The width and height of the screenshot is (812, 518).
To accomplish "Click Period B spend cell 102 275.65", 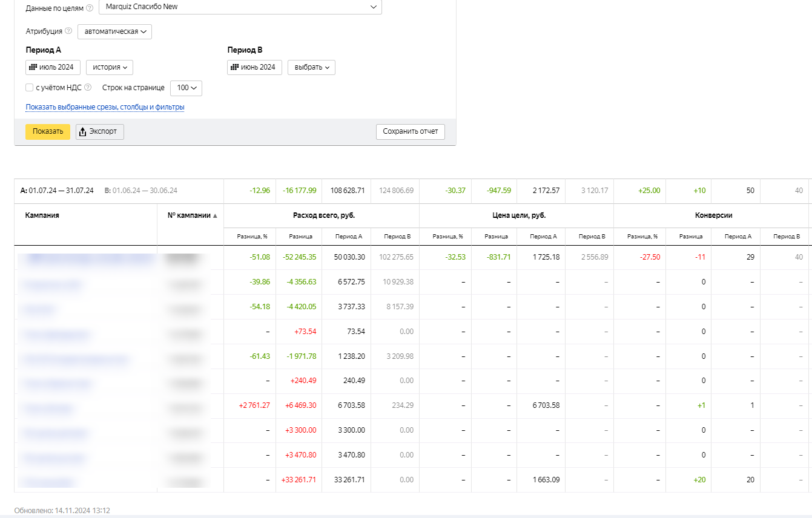I will tap(397, 257).
